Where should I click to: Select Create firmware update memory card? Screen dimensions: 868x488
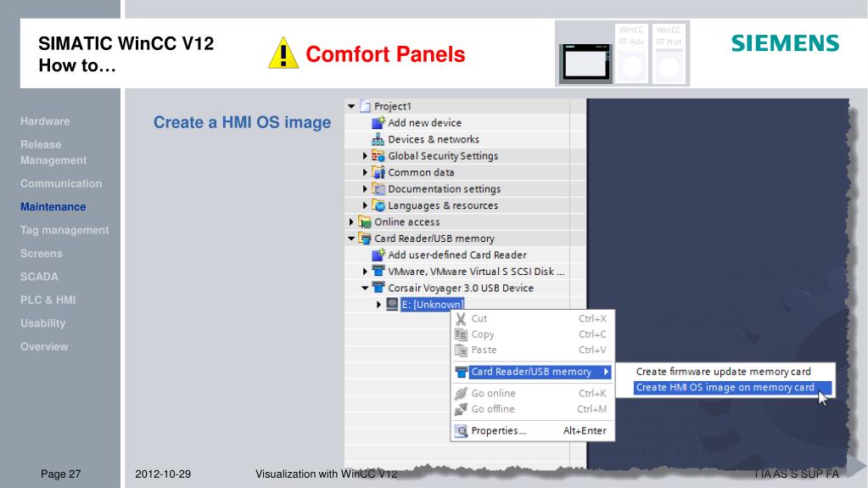(x=723, y=372)
